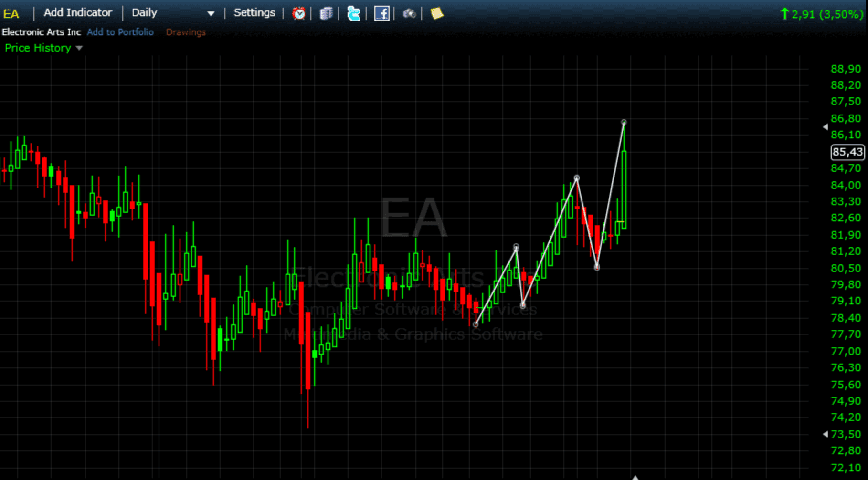
Task: Click the 74,90 price axis label
Action: [x=846, y=401]
